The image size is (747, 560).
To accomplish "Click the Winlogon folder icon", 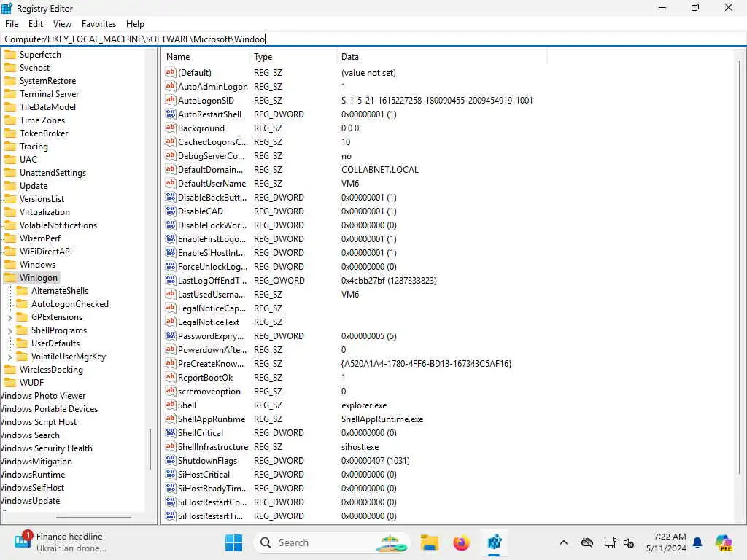I will click(10, 278).
